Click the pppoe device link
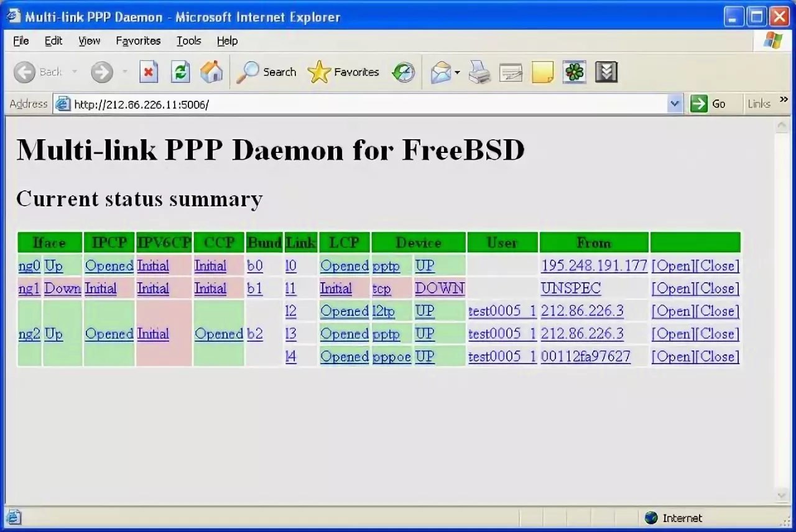This screenshot has width=796, height=532. click(x=392, y=357)
